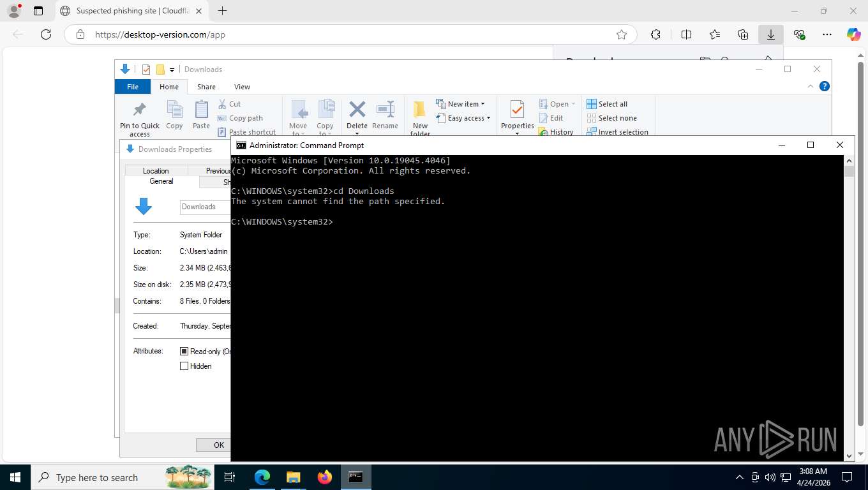Image resolution: width=868 pixels, height=490 pixels.
Task: Open the Edge downloads toolbar icon
Action: coord(770,34)
